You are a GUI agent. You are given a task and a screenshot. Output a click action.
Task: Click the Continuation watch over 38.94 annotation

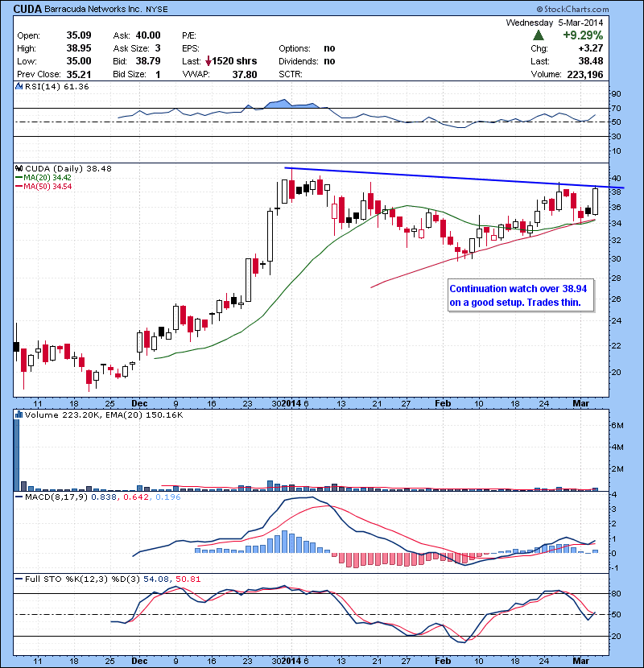pos(520,295)
